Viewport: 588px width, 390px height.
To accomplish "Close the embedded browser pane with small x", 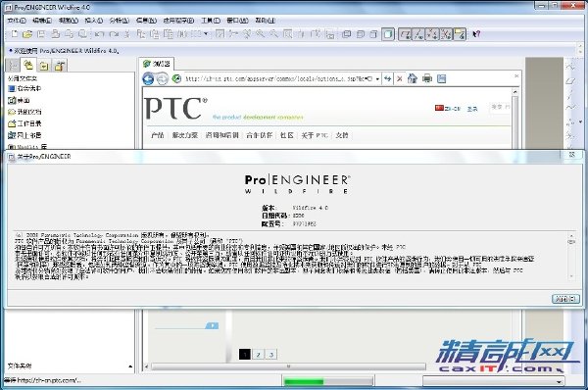I will coord(516,75).
